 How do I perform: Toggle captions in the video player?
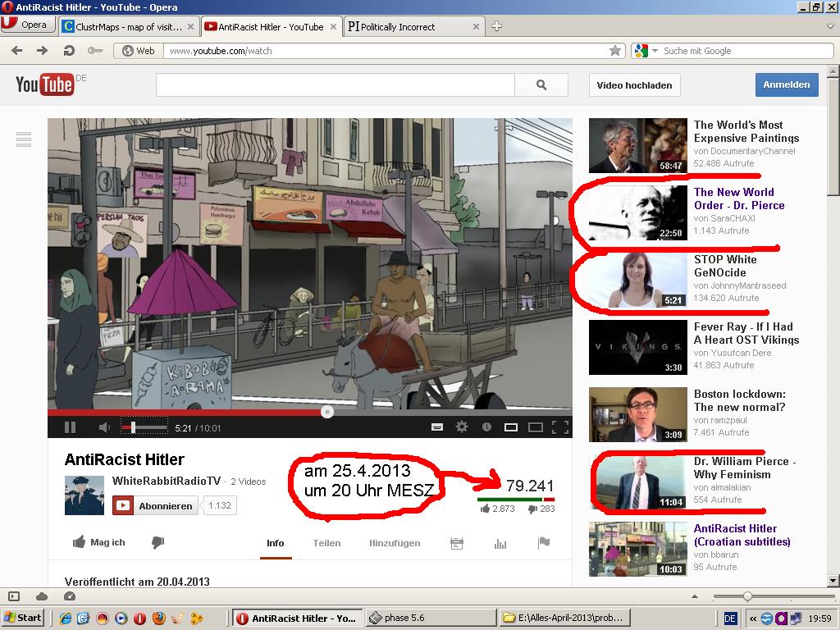[437, 427]
